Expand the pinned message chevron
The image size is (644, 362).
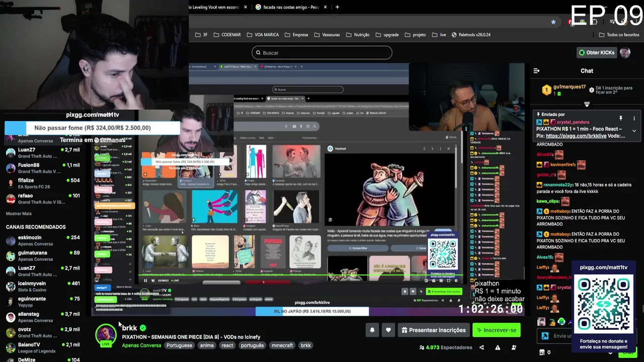pyautogui.click(x=634, y=131)
